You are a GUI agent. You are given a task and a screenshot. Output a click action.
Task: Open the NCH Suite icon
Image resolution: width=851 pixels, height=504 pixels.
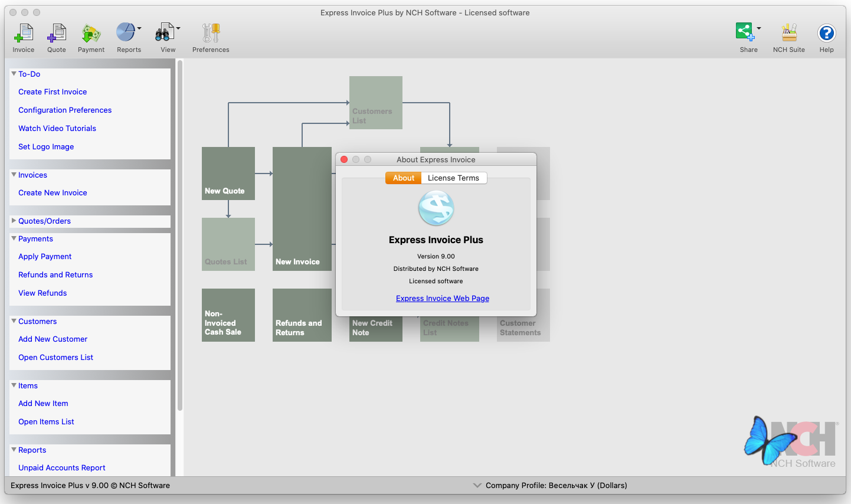789,33
